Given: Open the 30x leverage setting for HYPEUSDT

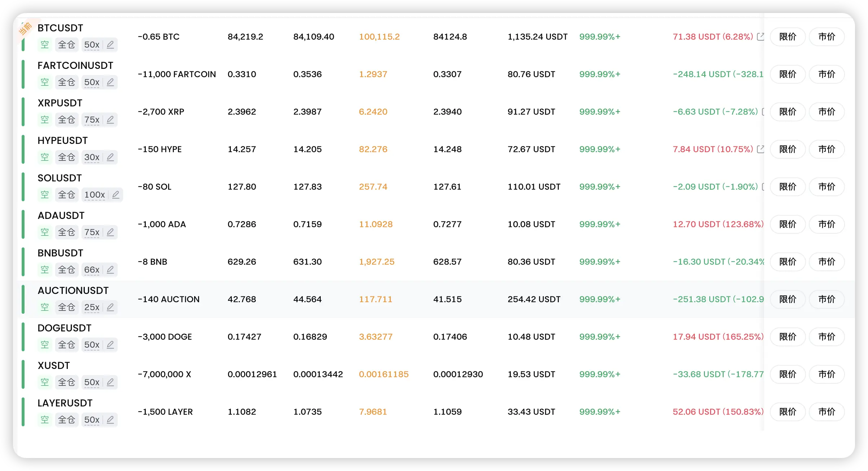Looking at the screenshot, I should [92, 157].
